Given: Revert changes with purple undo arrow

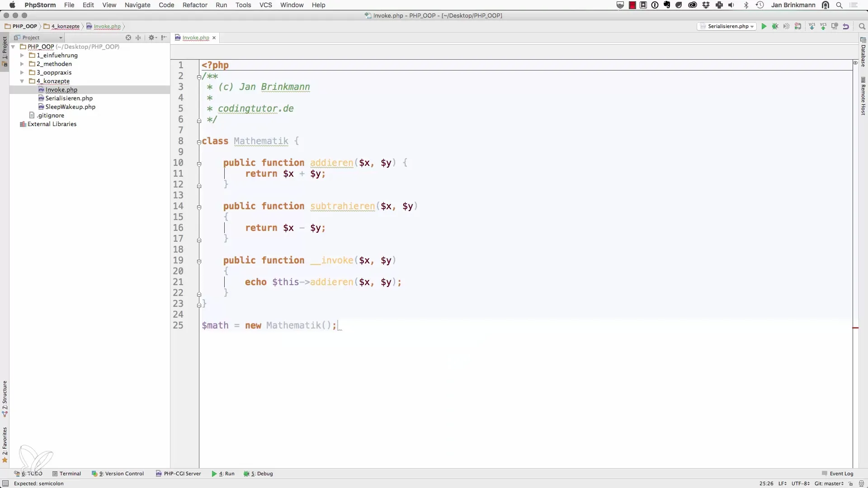Looking at the screenshot, I should [x=846, y=26].
